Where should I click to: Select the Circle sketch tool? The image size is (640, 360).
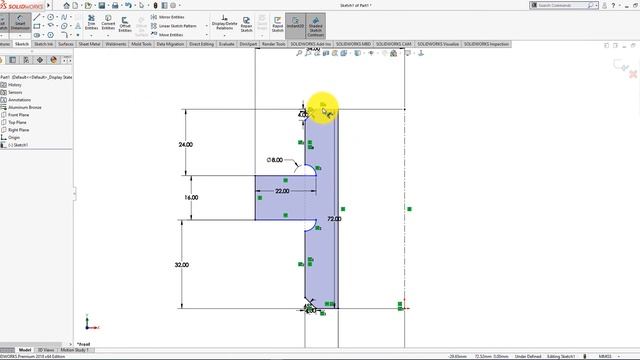coord(51,17)
